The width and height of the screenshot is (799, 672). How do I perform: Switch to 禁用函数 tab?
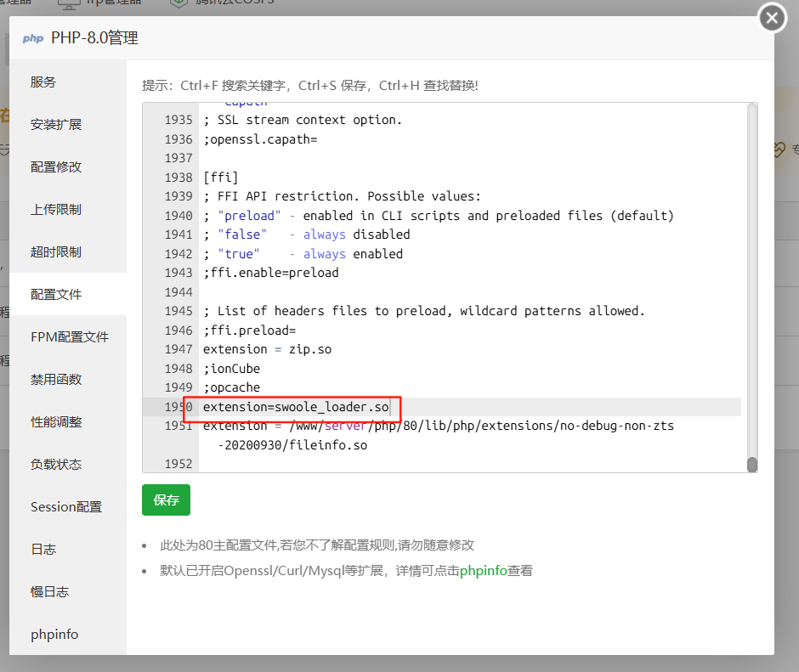point(56,380)
